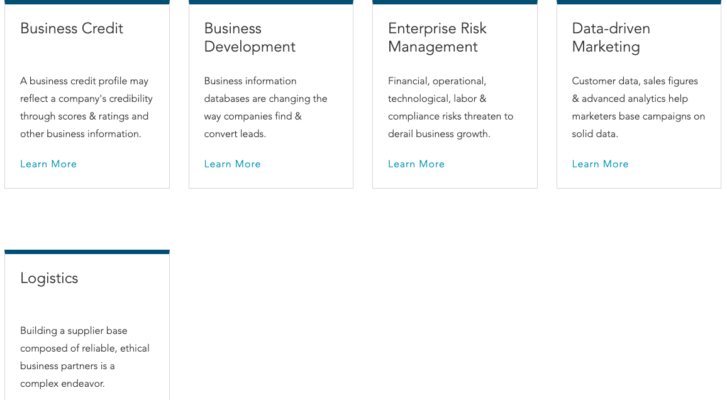This screenshot has width=727, height=400.
Task: Click the Business Credit heading
Action: [72, 29]
